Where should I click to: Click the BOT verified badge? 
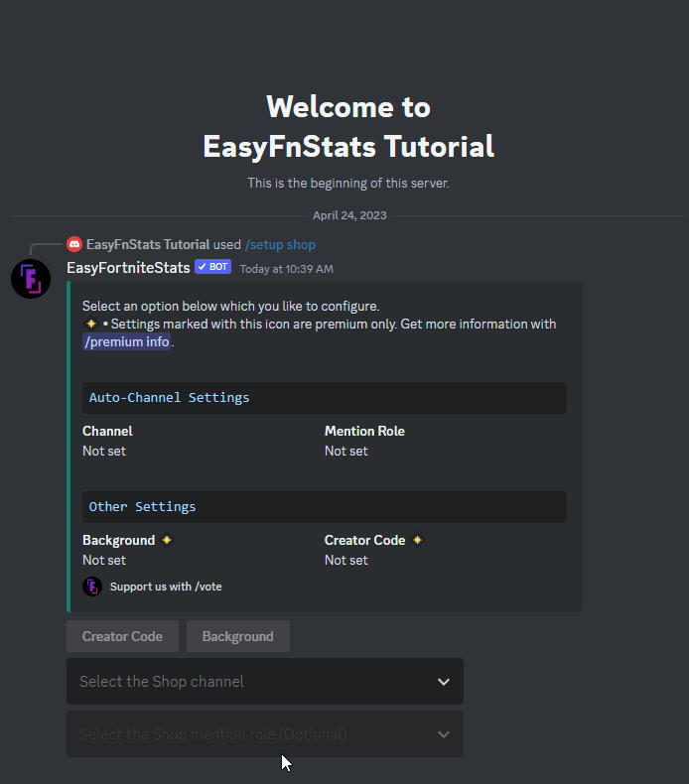point(213,268)
